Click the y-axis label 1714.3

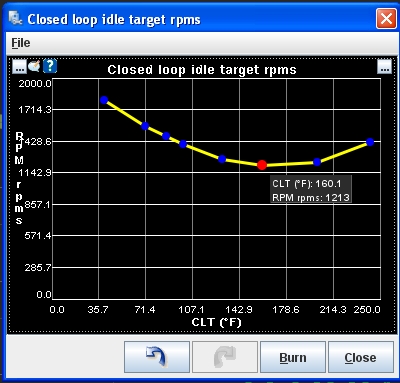coord(35,109)
